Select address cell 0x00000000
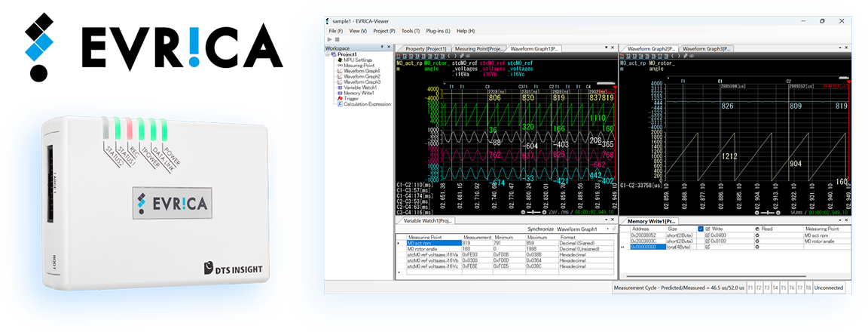The width and height of the screenshot is (868, 332). click(x=648, y=247)
